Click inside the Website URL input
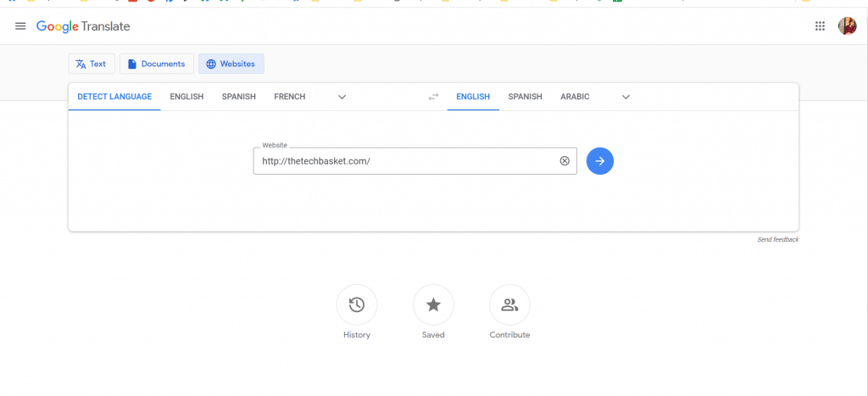The width and height of the screenshot is (868, 396). click(x=407, y=161)
